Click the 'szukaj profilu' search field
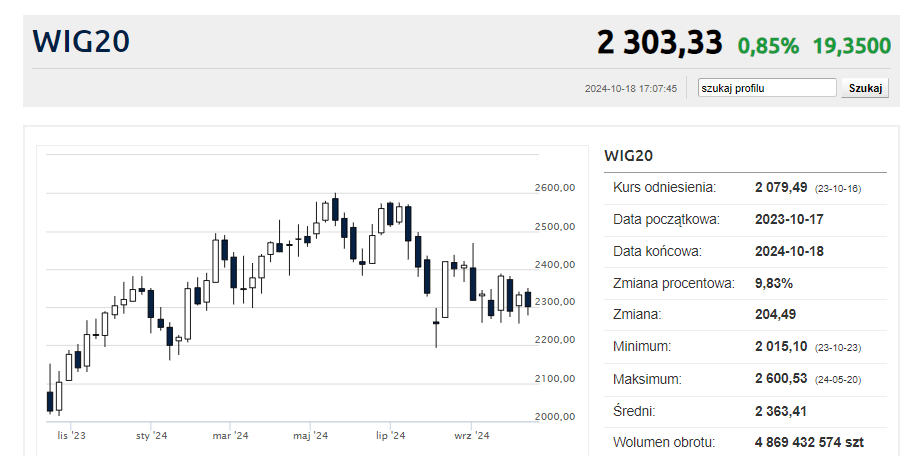The height and width of the screenshot is (456, 906). [766, 88]
